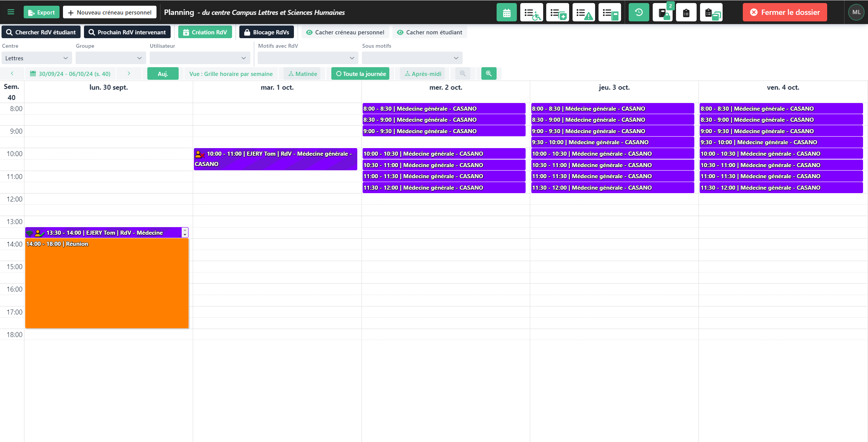Select Toute la journée view toggle

[360, 74]
